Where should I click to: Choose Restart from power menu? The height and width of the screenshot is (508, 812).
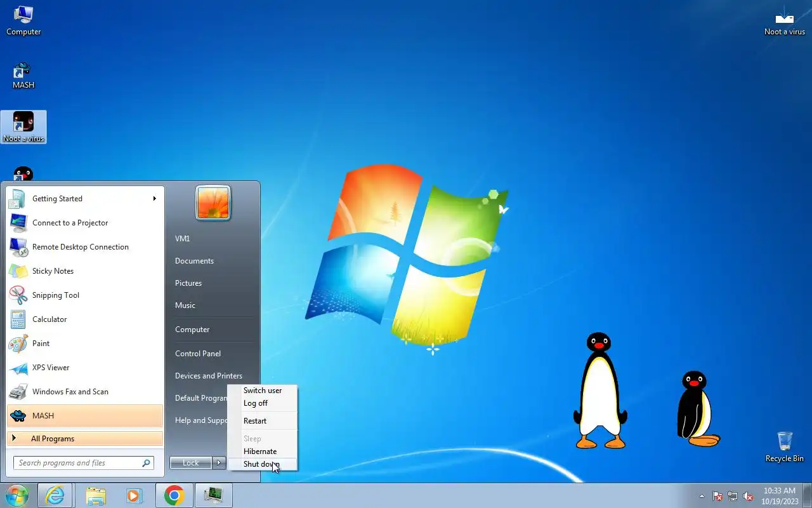tap(262, 421)
